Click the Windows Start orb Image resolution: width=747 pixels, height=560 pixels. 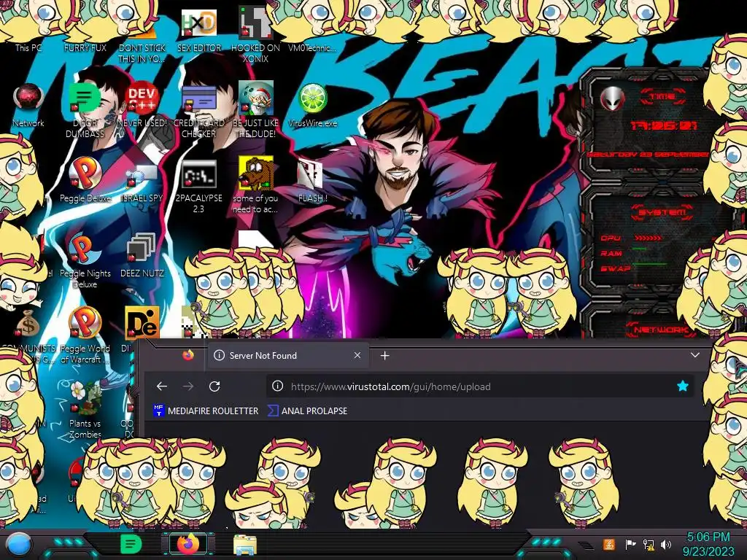(x=19, y=545)
